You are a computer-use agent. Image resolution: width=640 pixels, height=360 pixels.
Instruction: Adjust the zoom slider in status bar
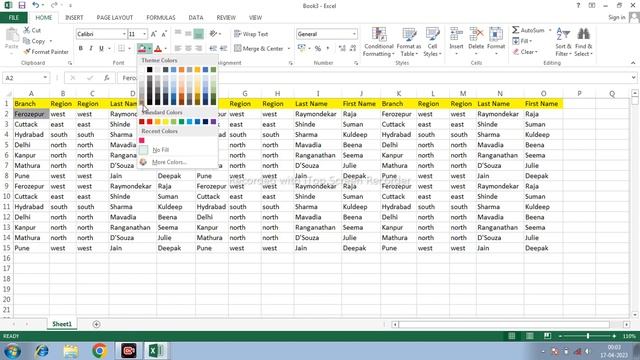(588, 336)
